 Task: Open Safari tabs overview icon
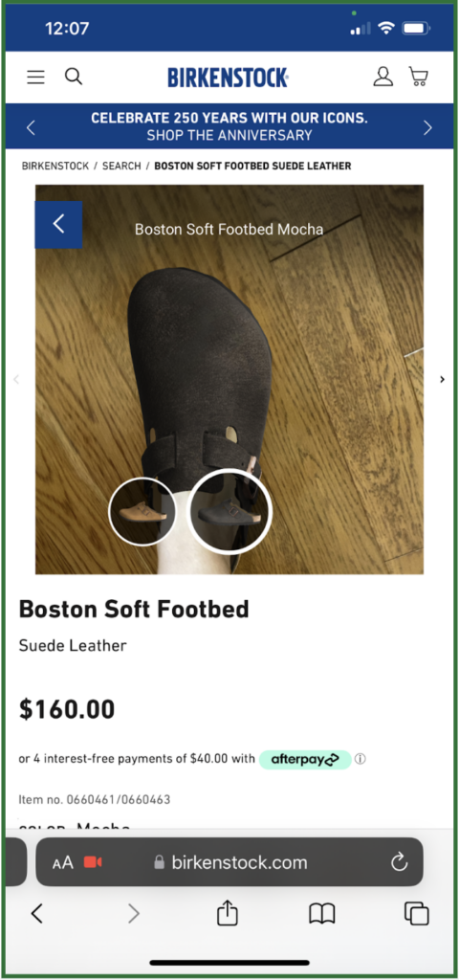(417, 914)
